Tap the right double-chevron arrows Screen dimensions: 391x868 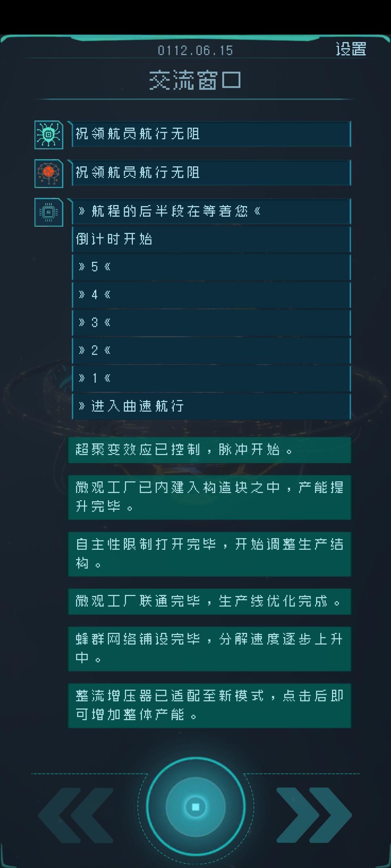point(314,815)
